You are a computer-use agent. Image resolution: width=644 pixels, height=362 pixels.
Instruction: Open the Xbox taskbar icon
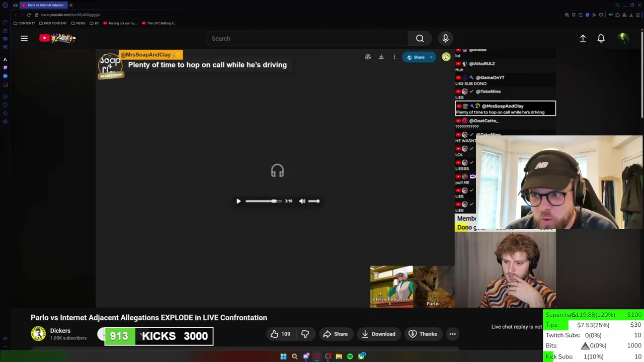click(361, 356)
